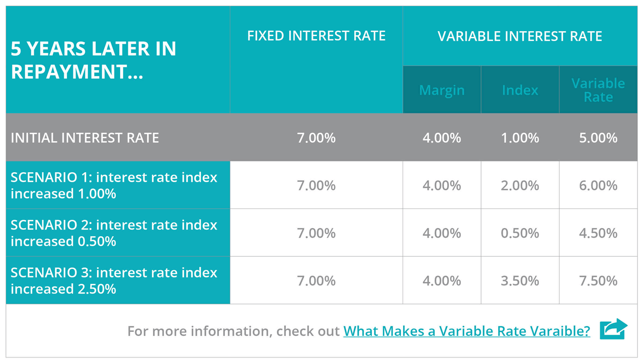Select the Margin subheader cell
Screen dimensions: 644x363
pos(442,90)
